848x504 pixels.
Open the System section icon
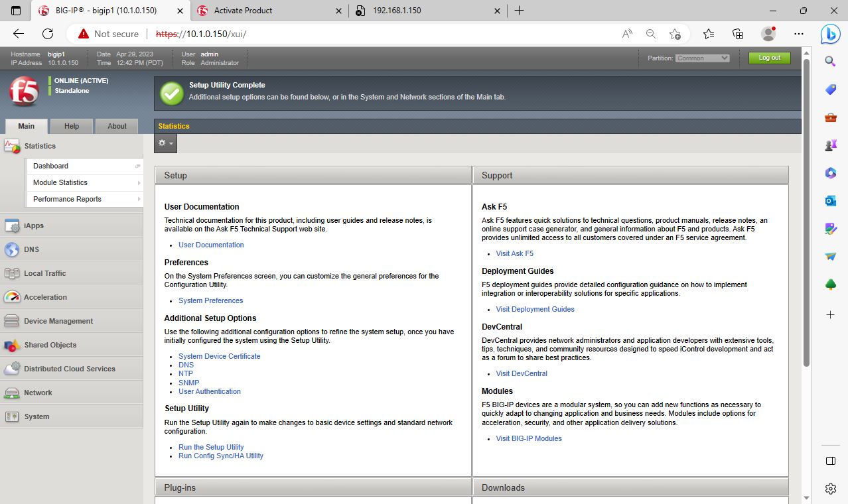(12, 416)
